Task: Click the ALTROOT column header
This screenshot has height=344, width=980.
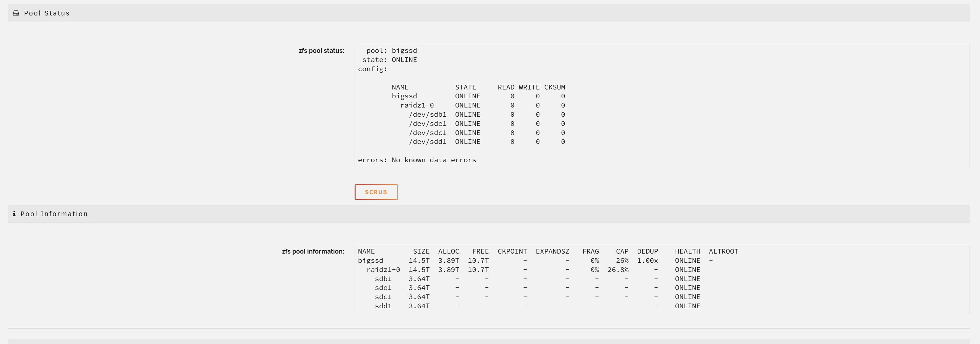Action: [723, 252]
